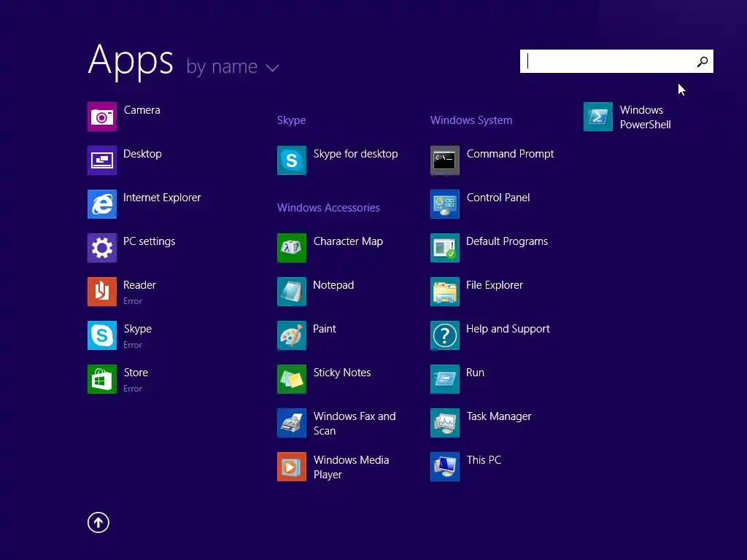
Task: Open Help and Support question mark icon
Action: click(x=445, y=335)
